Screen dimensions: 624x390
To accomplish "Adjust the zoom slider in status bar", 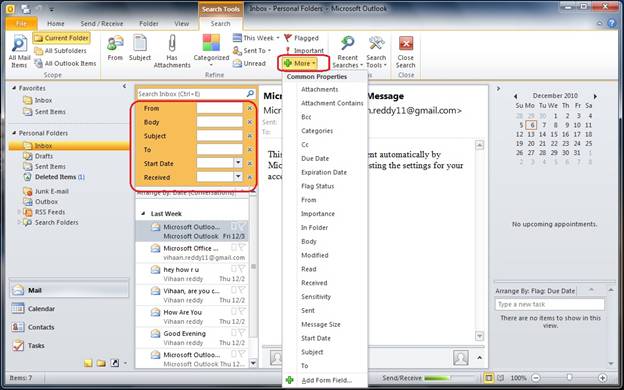I will point(569,378).
